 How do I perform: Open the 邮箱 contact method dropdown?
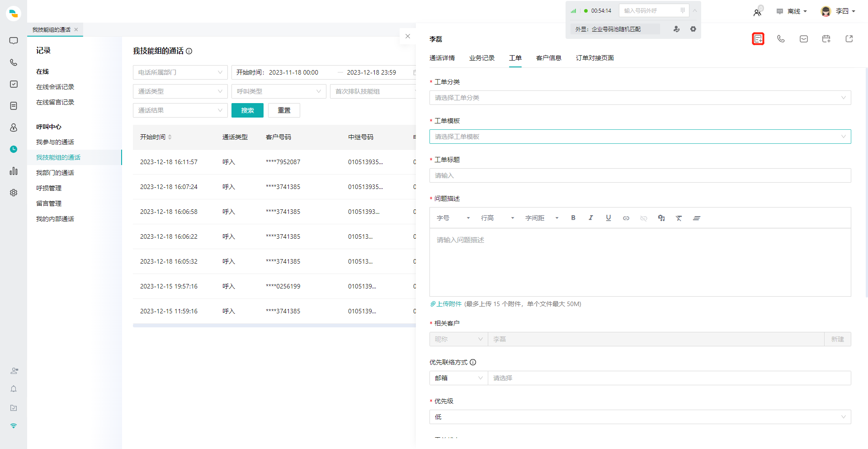(x=458, y=378)
